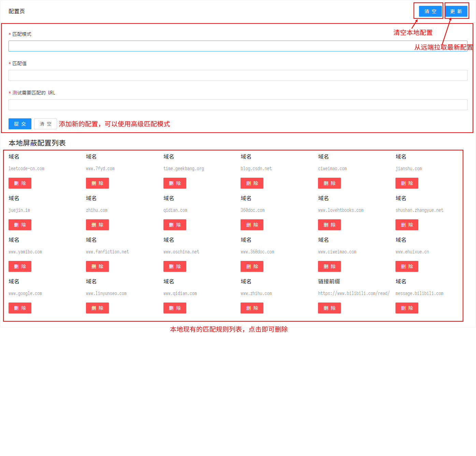Viewport: 476px width, 456px height.
Task: Focus the 测试需要匹配的 URL input field
Action: click(x=237, y=105)
